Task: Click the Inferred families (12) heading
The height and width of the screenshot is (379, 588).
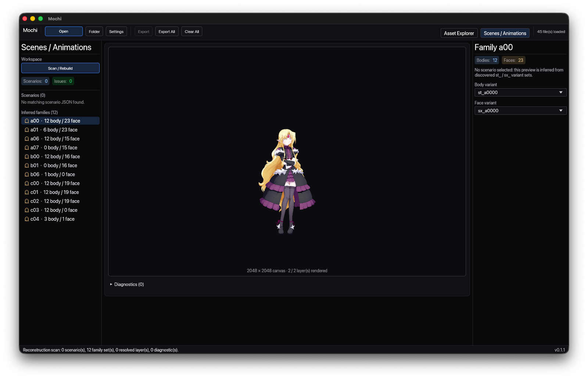Action: [x=39, y=112]
